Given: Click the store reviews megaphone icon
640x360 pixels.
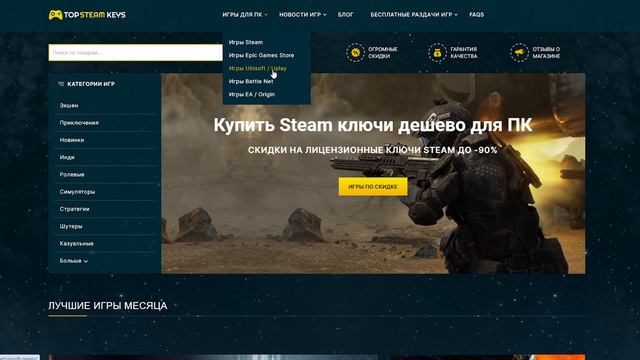Looking at the screenshot, I should [x=519, y=52].
